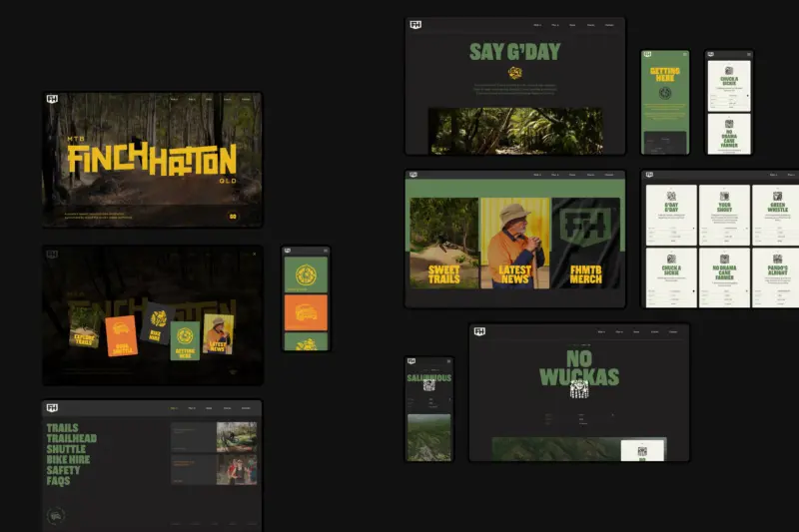Tap hamburger menu on mobile cards screen

(326, 251)
